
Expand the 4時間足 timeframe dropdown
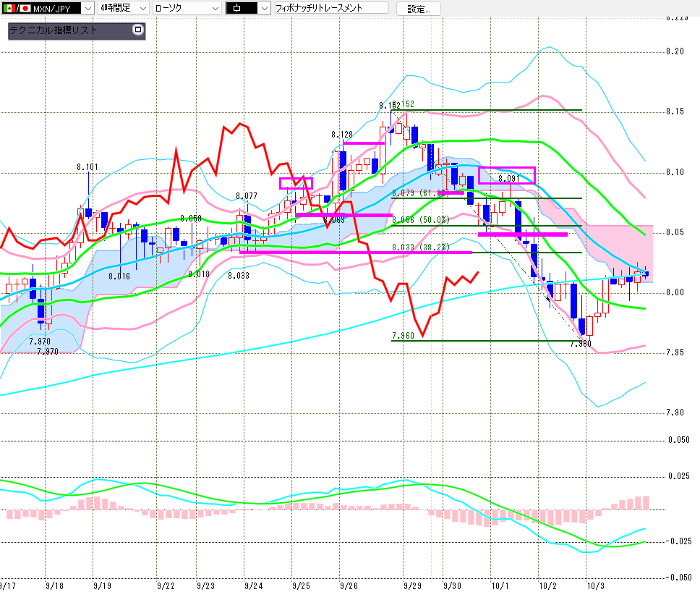click(x=142, y=9)
